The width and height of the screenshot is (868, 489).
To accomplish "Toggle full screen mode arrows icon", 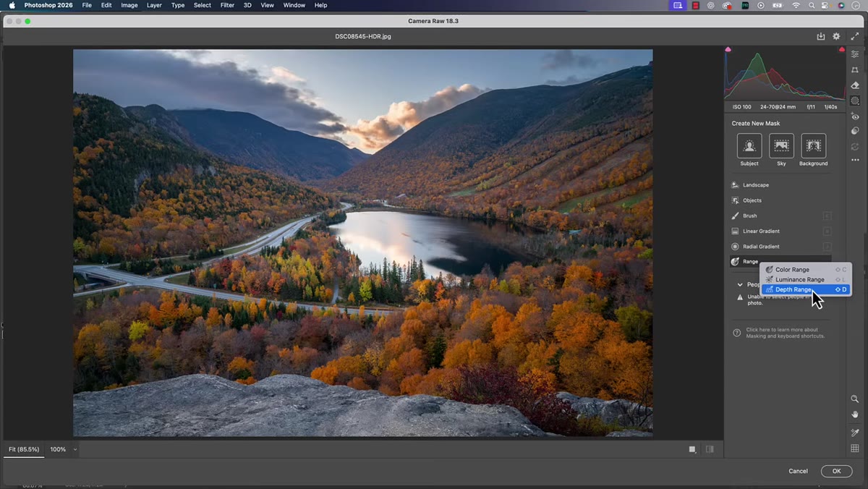I will 855,36.
